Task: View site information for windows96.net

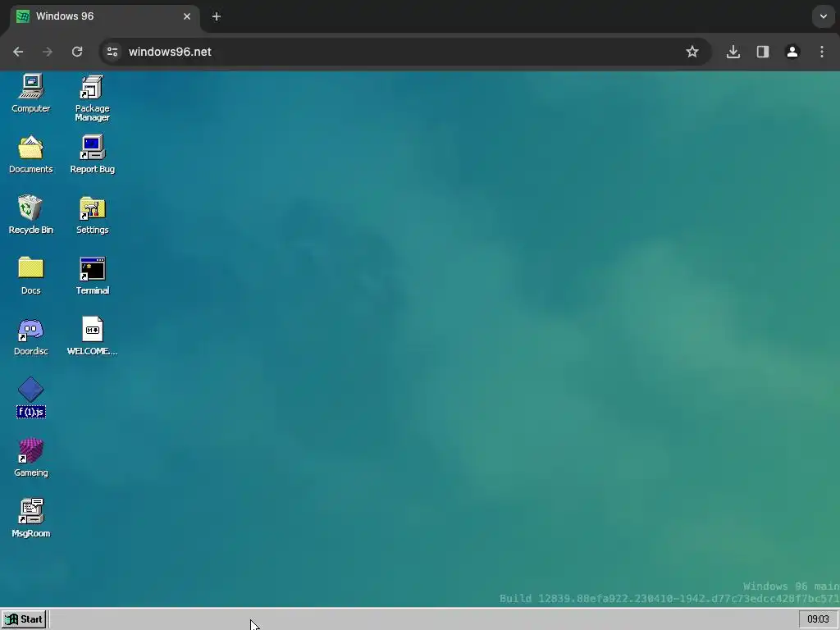Action: [x=112, y=52]
